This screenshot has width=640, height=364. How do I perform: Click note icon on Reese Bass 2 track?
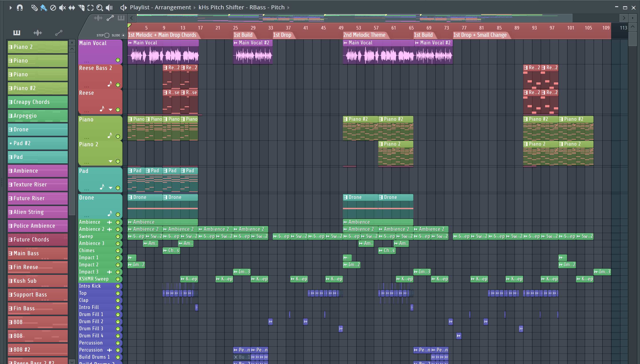110,84
